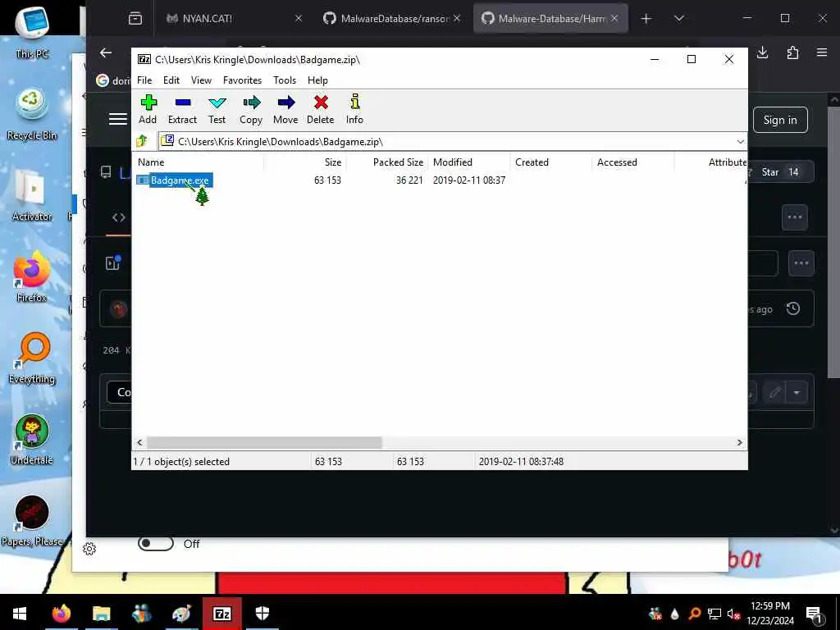Open browser downloads panel
Screen dimensions: 840x630
[x=762, y=52]
